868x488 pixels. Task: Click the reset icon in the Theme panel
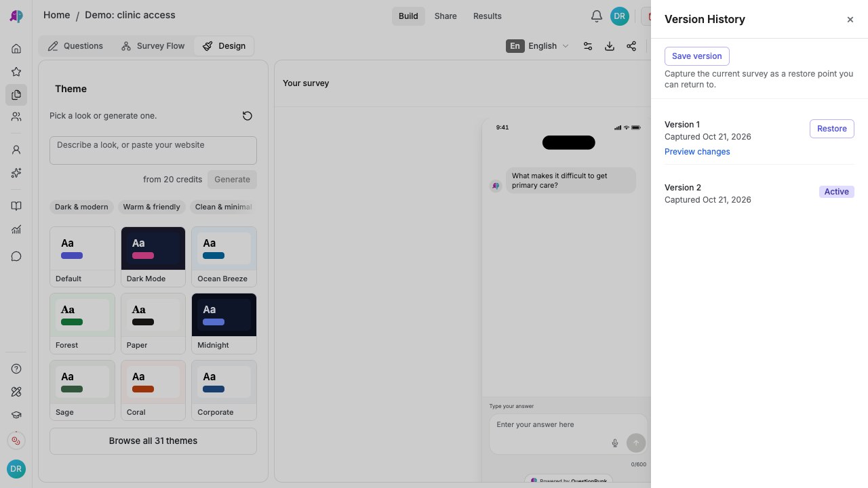pos(248,116)
